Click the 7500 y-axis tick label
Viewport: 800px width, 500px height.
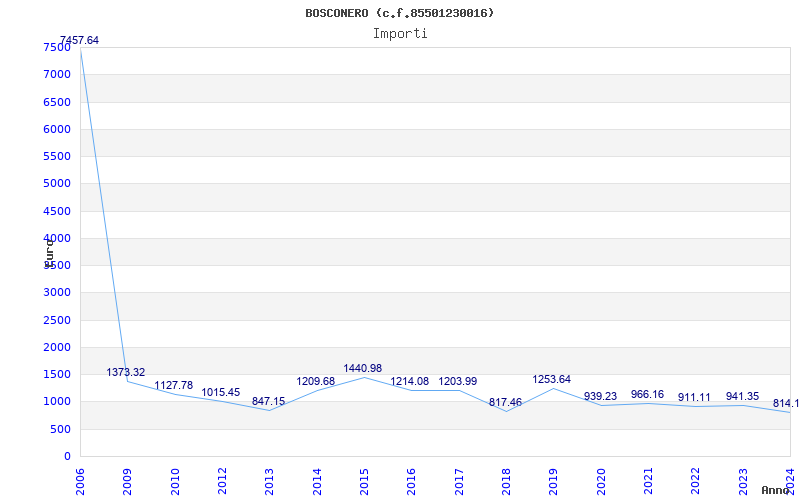[x=56, y=47]
